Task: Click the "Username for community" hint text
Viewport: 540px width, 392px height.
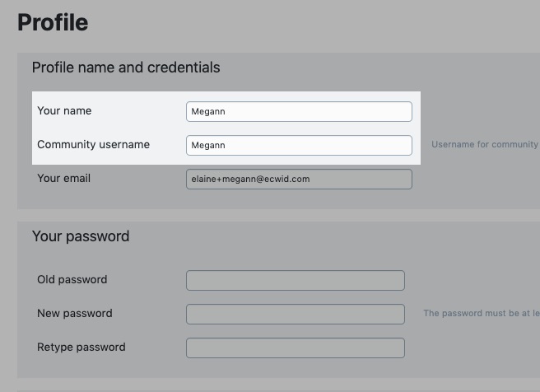Action: pyautogui.click(x=485, y=144)
